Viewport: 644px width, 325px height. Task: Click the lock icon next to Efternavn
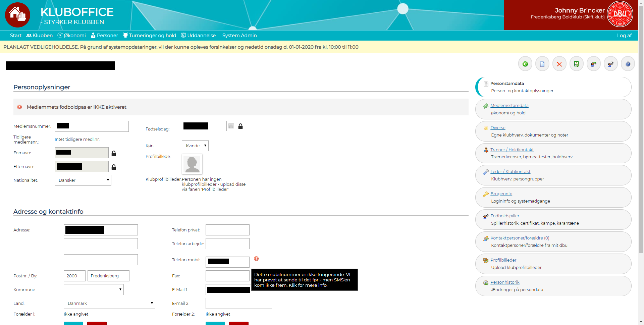click(x=114, y=167)
